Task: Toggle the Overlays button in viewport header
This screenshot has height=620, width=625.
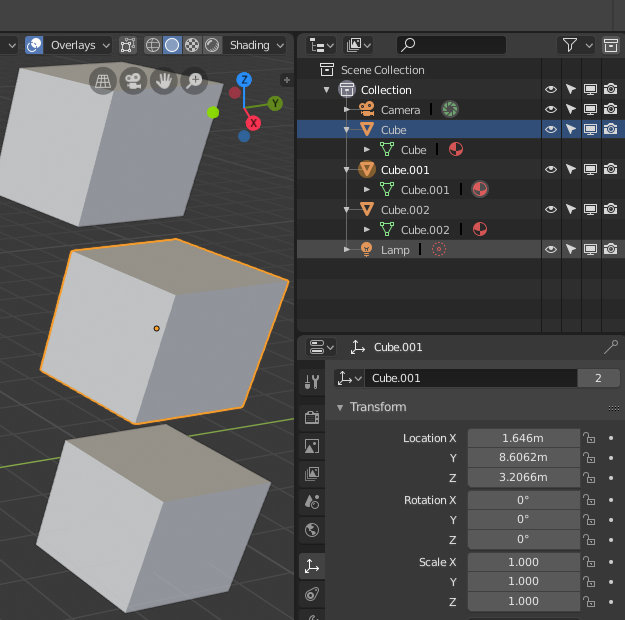Action: coord(34,45)
